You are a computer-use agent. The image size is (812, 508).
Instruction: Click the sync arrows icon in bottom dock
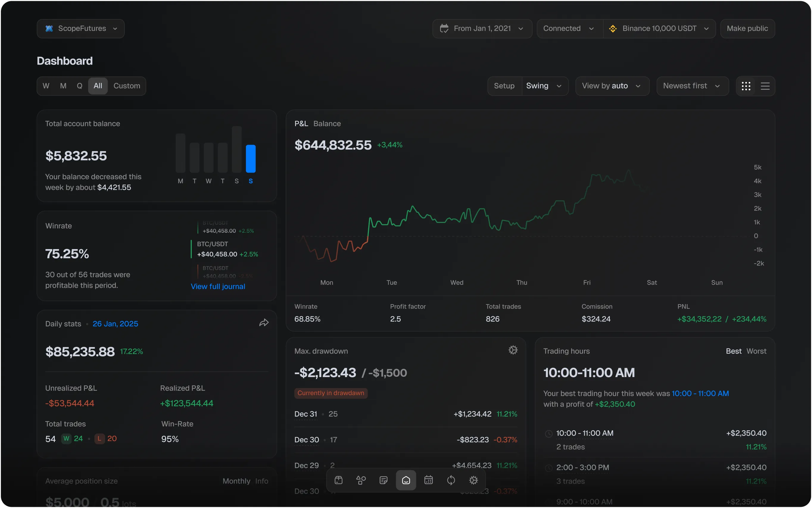click(451, 480)
